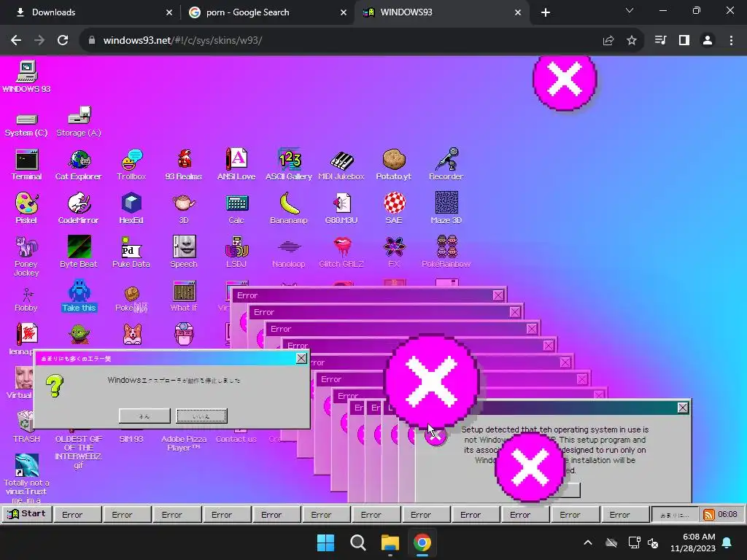Click the RSS feed icon in Windows 93 tray
The width and height of the screenshot is (747, 560).
pos(709,515)
